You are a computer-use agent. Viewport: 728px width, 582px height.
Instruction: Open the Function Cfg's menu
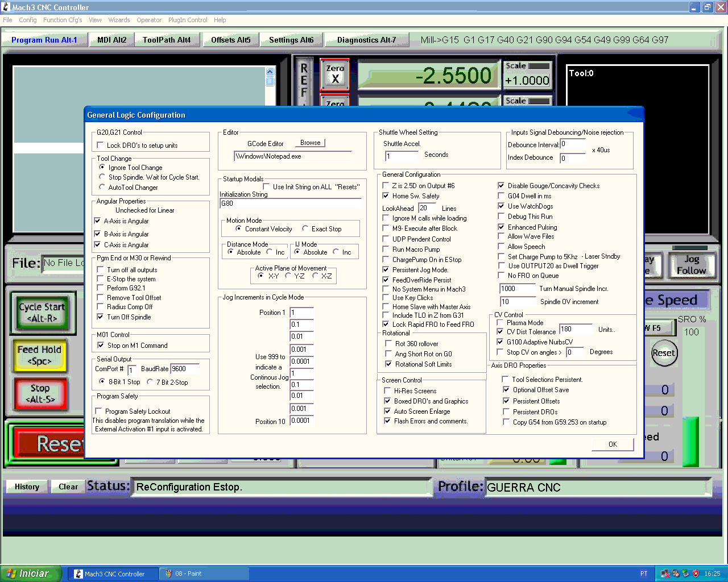(63, 20)
